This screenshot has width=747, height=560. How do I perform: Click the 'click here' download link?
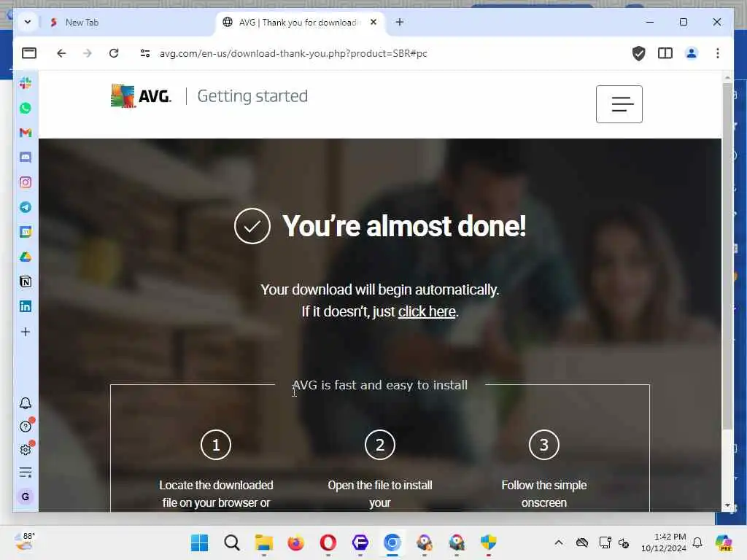[x=427, y=311]
